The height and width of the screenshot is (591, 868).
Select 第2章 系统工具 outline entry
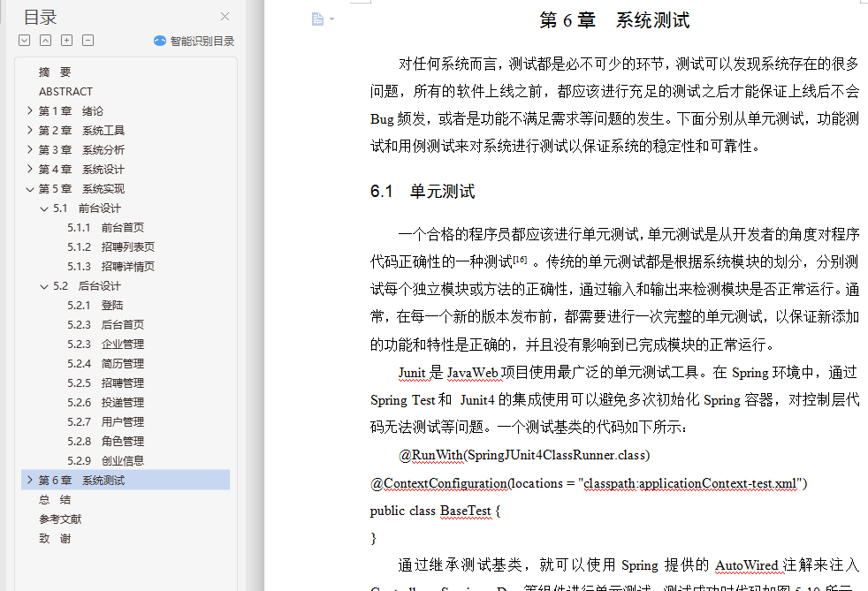81,130
